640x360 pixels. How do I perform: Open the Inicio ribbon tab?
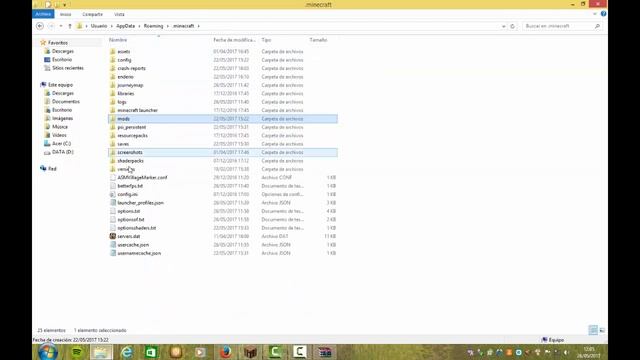(x=65, y=14)
